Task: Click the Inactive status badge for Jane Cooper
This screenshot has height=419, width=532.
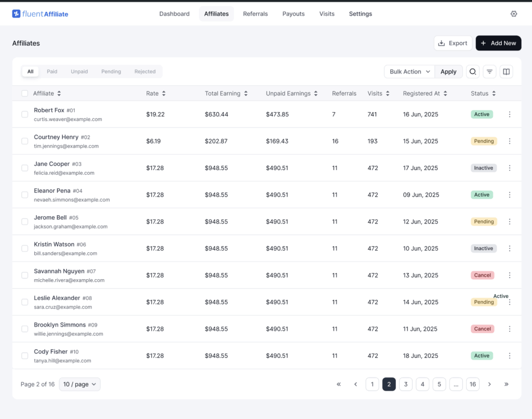Action: 484,168
